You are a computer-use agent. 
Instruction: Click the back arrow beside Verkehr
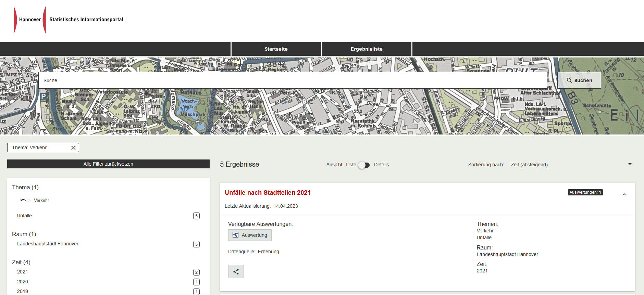tap(23, 201)
